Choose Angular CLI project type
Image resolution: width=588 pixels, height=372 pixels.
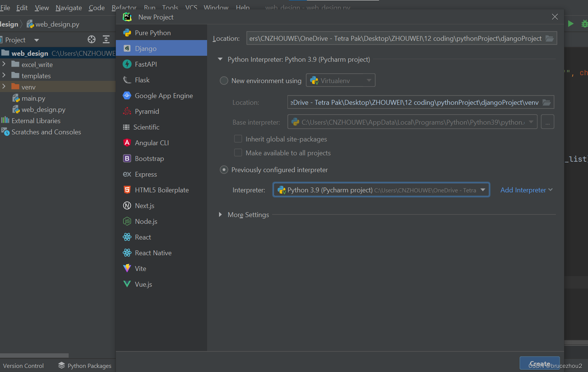[161, 143]
